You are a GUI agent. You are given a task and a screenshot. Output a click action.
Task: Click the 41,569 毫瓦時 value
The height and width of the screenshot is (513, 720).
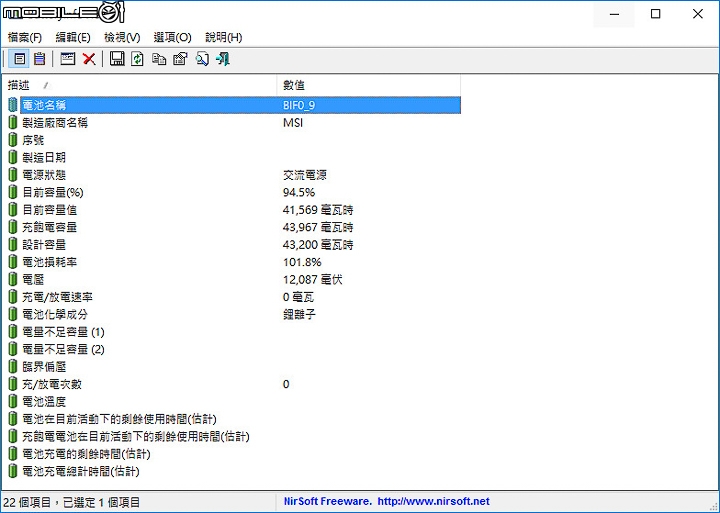click(x=318, y=210)
